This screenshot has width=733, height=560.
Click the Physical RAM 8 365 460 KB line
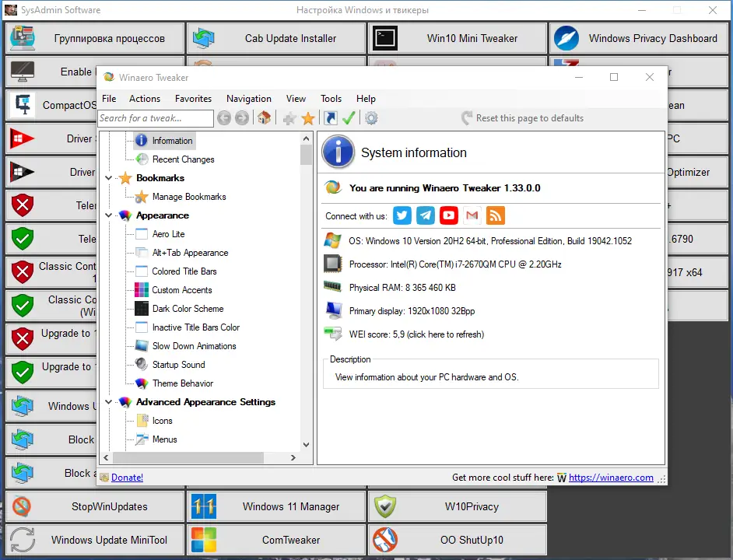pyautogui.click(x=402, y=288)
